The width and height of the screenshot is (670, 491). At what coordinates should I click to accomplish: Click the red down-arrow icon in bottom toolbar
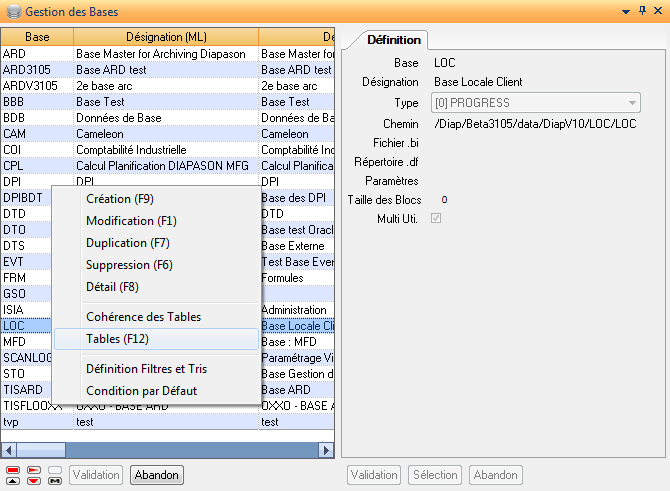coord(34,481)
